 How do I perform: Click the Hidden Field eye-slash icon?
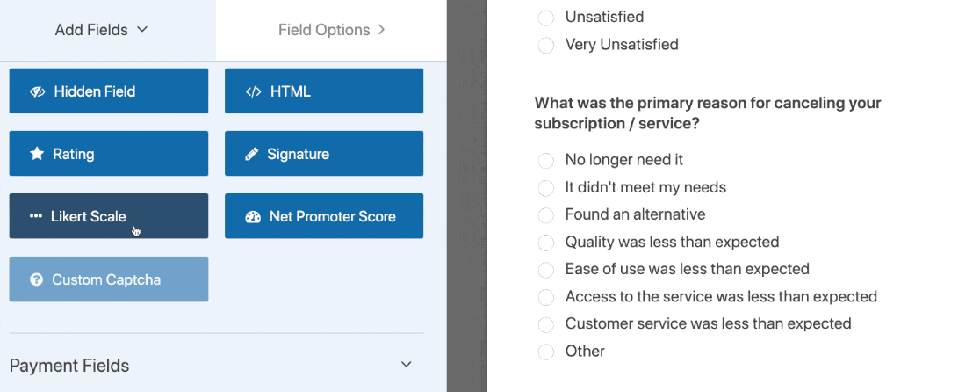38,91
